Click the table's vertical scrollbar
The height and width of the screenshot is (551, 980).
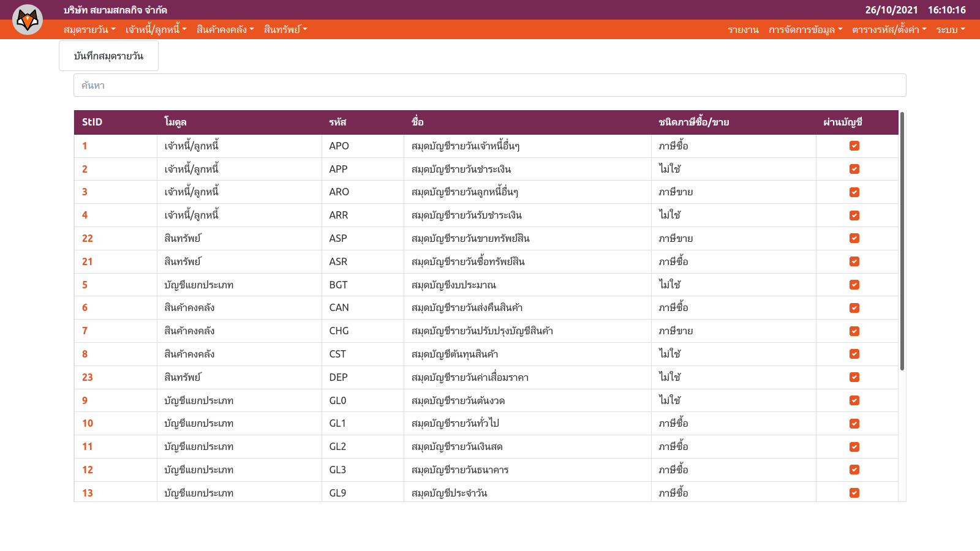coord(902,241)
